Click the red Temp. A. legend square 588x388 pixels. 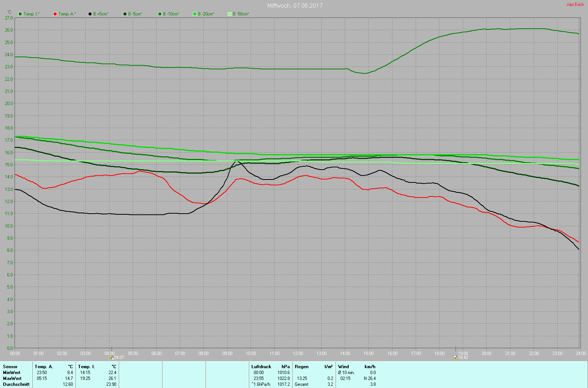55,14
